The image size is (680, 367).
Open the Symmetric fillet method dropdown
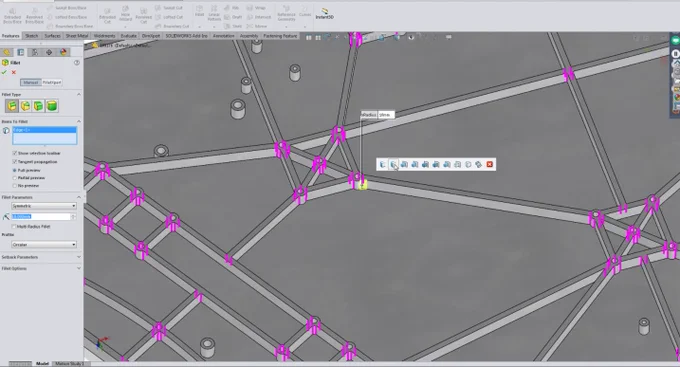44,206
